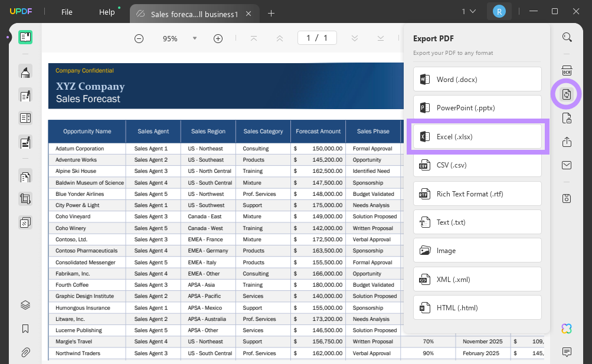This screenshot has width=592, height=364.
Task: Open the Search tool on the right sidebar
Action: click(x=567, y=37)
